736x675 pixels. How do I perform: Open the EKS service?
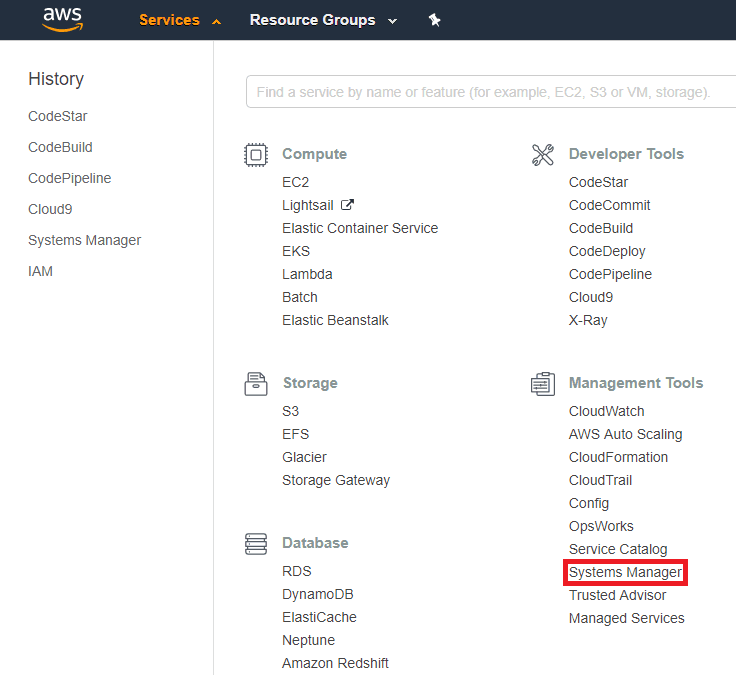tap(296, 251)
